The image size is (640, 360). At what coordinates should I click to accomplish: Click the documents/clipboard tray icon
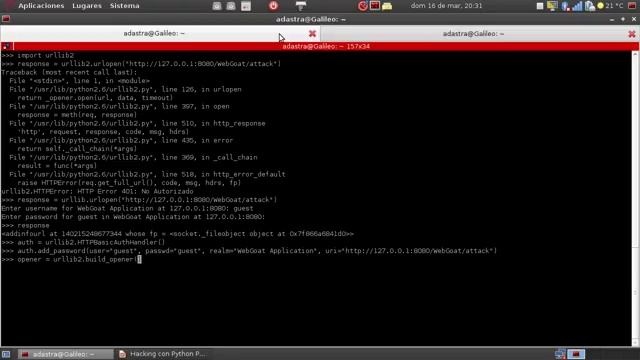click(589, 6)
